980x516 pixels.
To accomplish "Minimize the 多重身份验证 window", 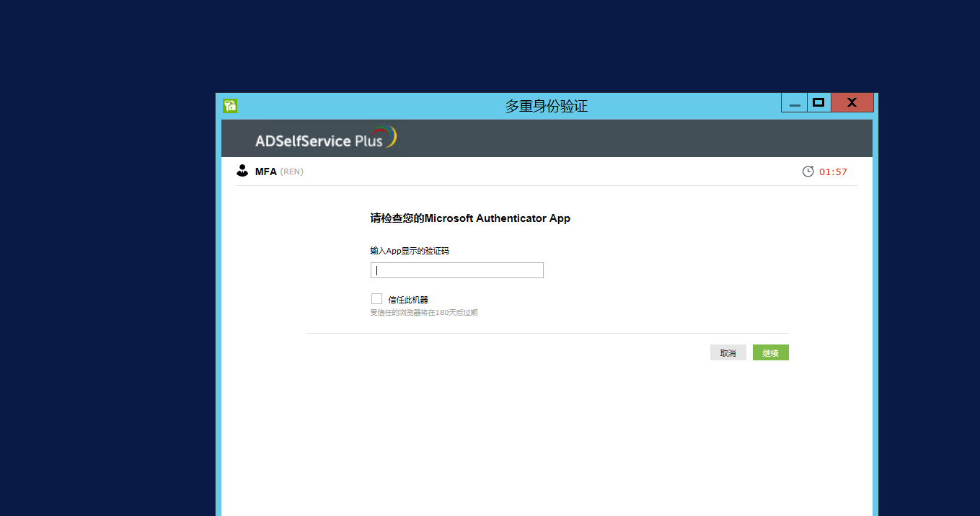I will point(795,104).
